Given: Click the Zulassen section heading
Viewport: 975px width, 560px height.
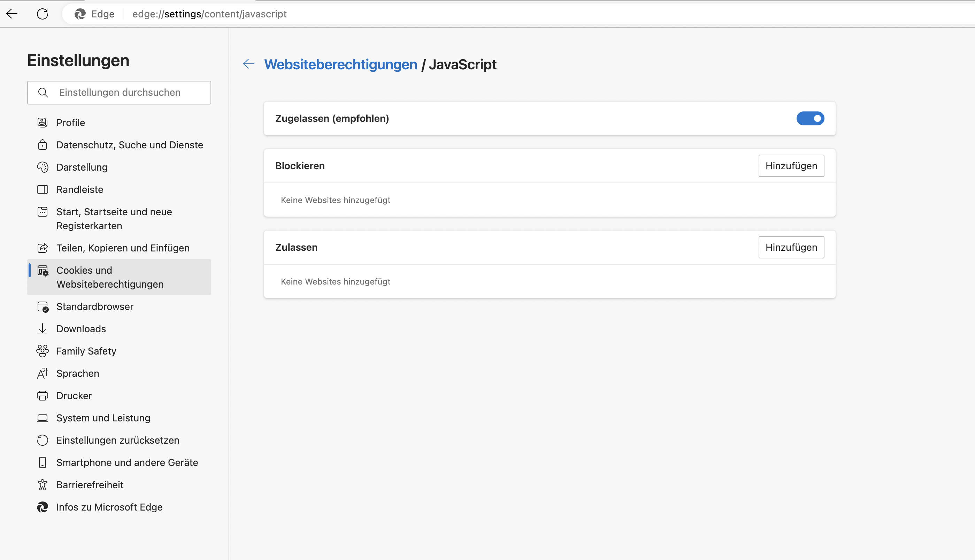Looking at the screenshot, I should pyautogui.click(x=296, y=247).
